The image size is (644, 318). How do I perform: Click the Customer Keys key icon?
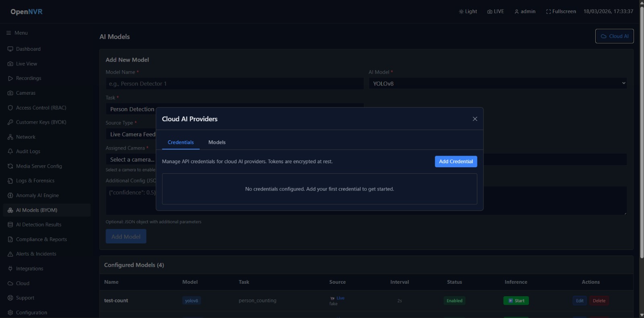coord(10,122)
